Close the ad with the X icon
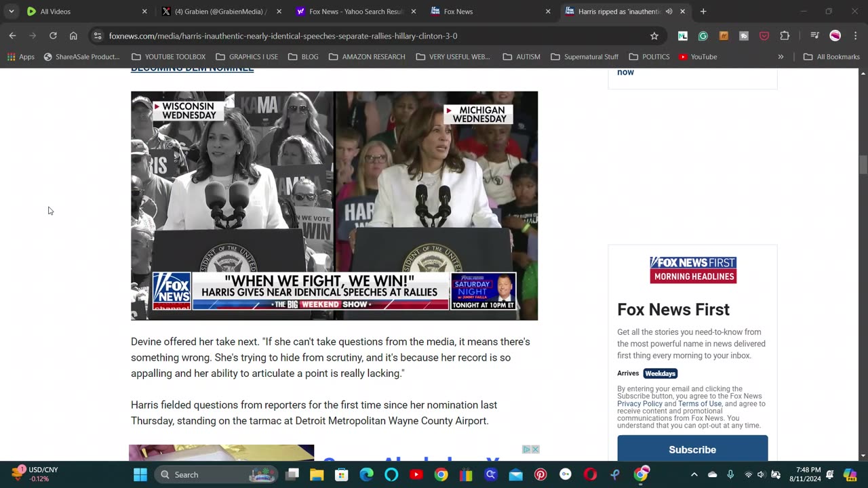The width and height of the screenshot is (868, 488). (535, 449)
